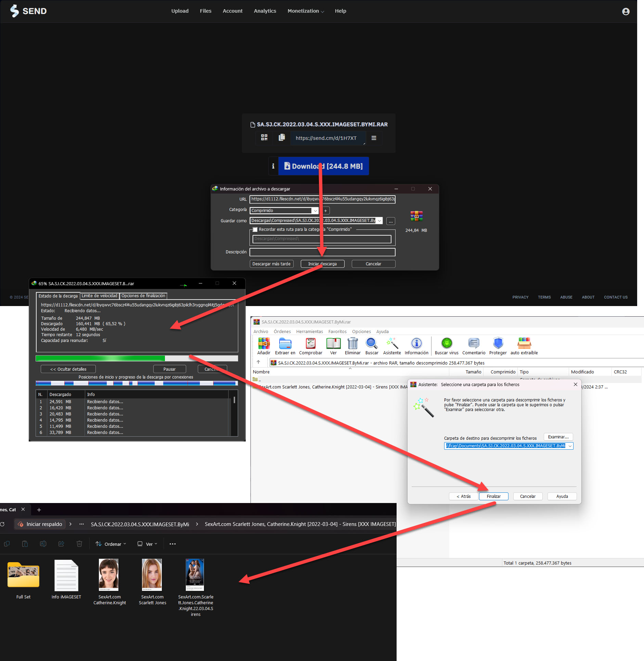Click the auto extraíble toolbar icon
This screenshot has width=644, height=661.
pos(524,346)
